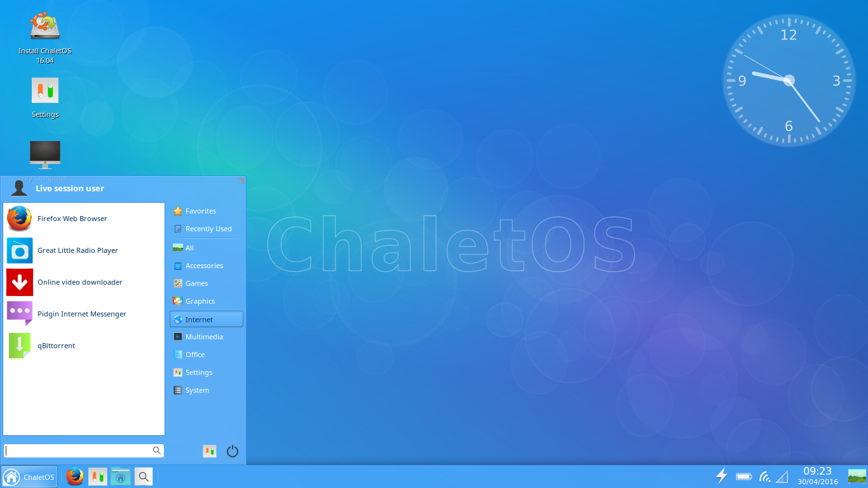This screenshot has width=868, height=488.
Task: Check the battery tray icon
Action: (744, 477)
